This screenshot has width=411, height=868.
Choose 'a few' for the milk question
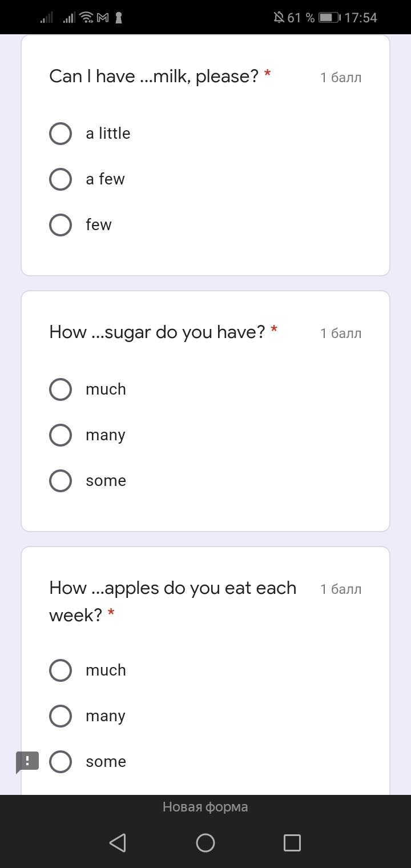coord(61,179)
